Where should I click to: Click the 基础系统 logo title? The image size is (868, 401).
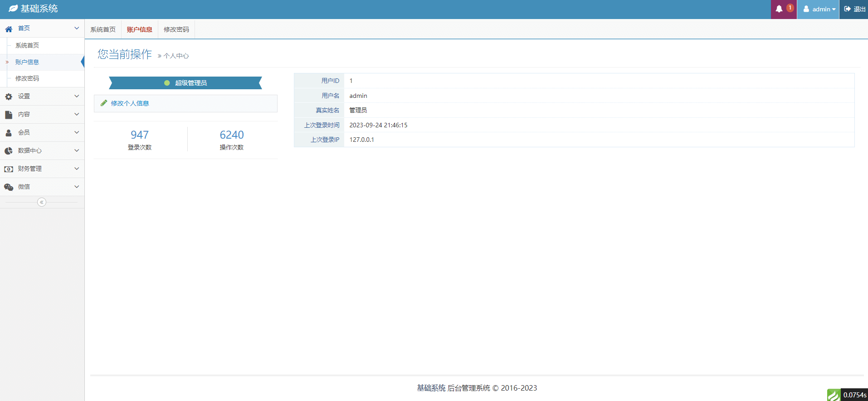click(39, 9)
